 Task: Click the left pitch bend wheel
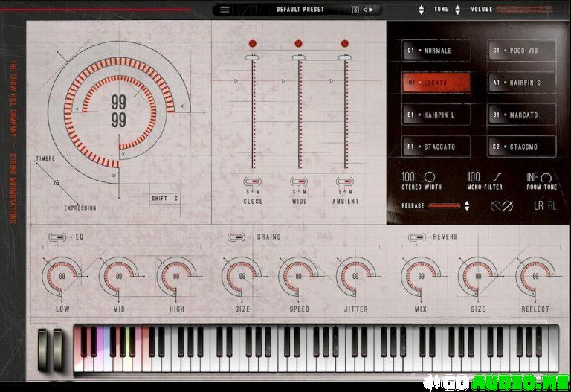(42, 350)
